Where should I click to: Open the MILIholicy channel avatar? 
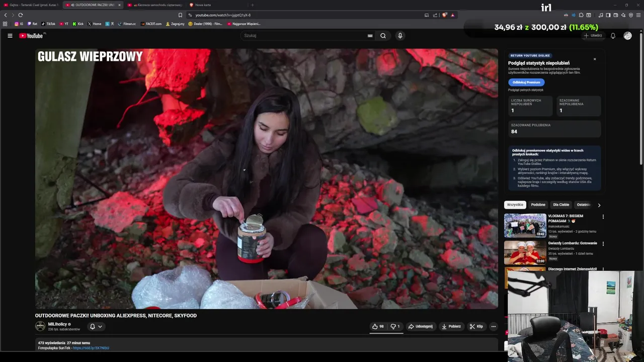[40, 326]
